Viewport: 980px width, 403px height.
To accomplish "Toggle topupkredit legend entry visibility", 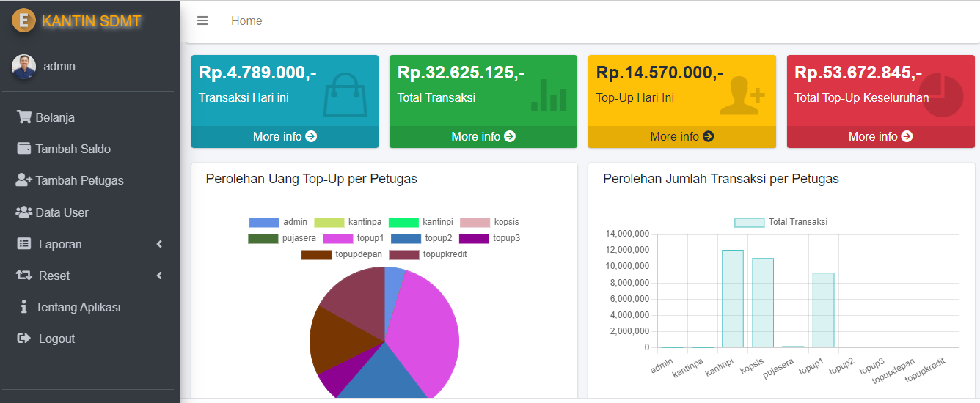I will pos(428,254).
